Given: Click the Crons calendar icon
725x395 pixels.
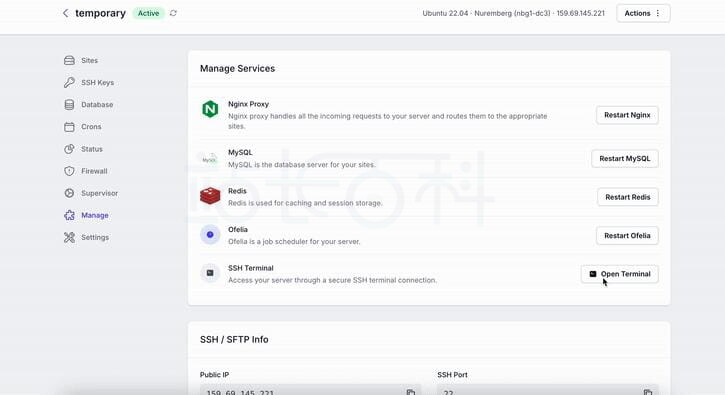Looking at the screenshot, I should tap(69, 127).
